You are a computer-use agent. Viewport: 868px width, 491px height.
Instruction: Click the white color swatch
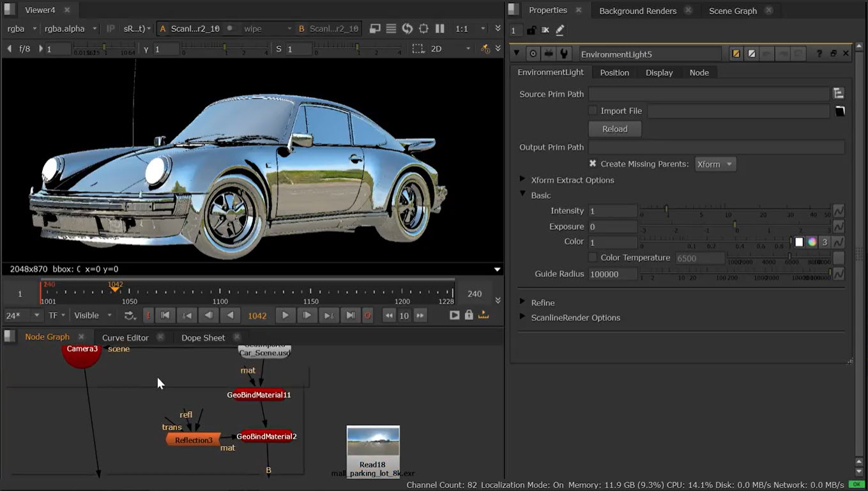coord(799,242)
